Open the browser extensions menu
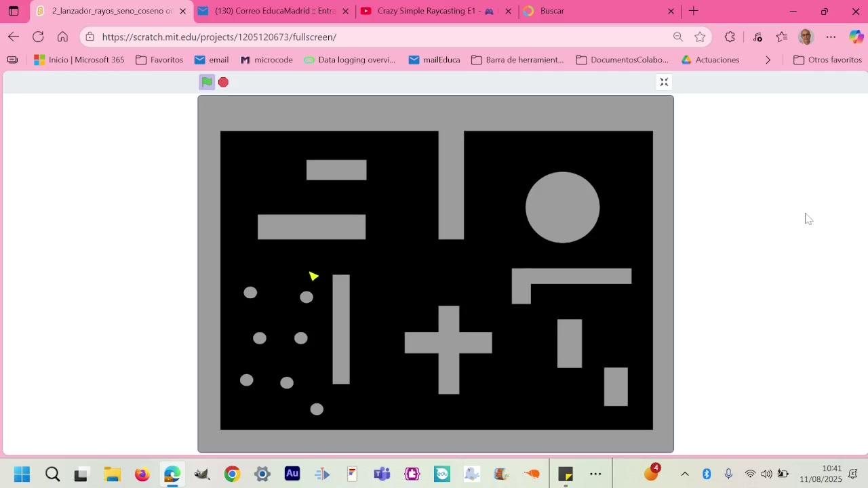The width and height of the screenshot is (868, 488). click(730, 37)
